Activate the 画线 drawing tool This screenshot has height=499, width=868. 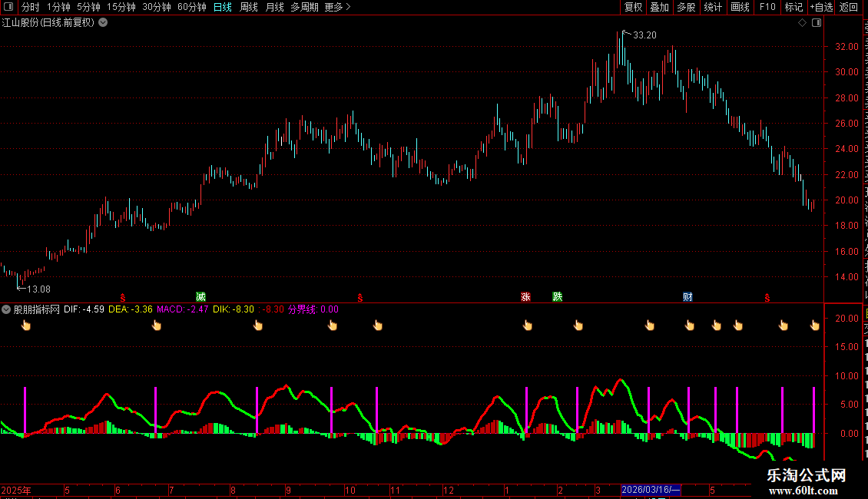[740, 7]
